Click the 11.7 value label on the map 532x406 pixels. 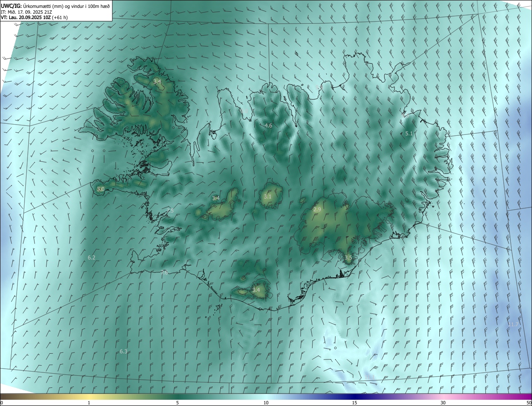[513, 324]
